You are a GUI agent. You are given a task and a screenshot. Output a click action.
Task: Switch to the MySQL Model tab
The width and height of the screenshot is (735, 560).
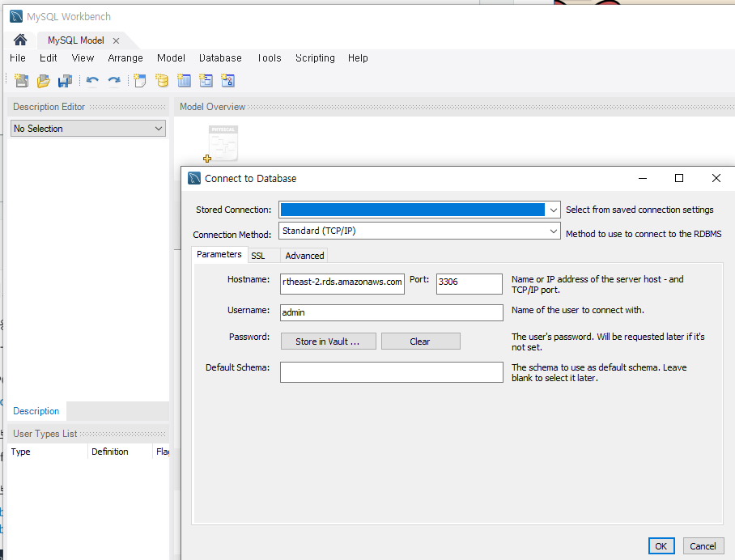(76, 40)
